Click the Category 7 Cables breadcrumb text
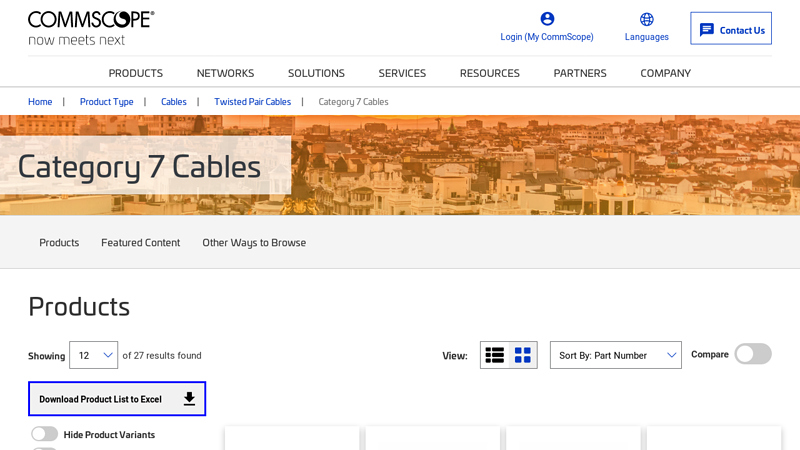The height and width of the screenshot is (450, 800). pos(354,102)
